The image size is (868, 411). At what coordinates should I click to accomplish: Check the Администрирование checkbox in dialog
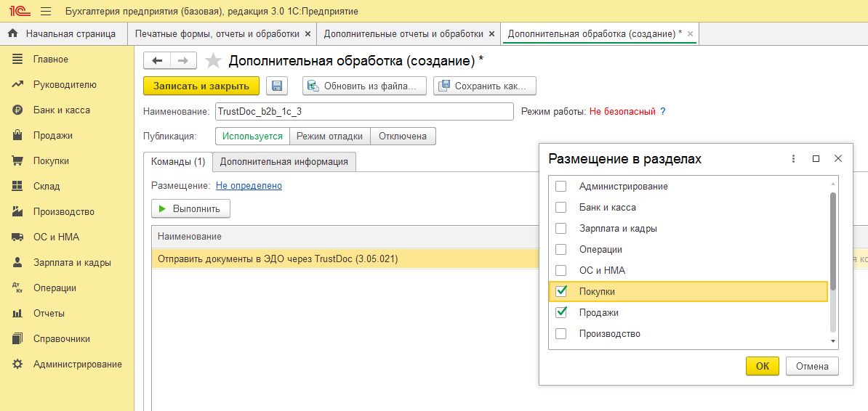[560, 187]
